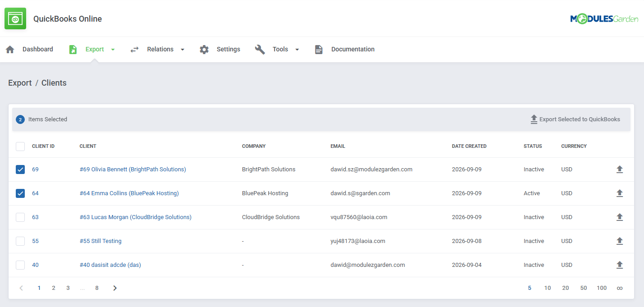Click the Dashboard home icon
This screenshot has width=644, height=307.
[10, 49]
